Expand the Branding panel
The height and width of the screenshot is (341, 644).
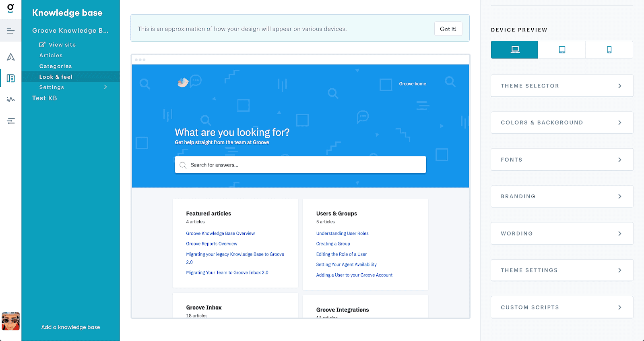562,196
